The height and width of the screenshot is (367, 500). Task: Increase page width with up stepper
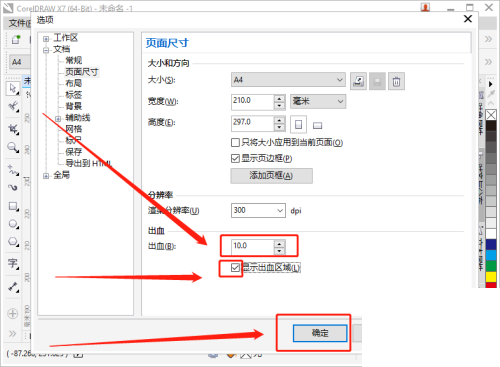(x=279, y=98)
